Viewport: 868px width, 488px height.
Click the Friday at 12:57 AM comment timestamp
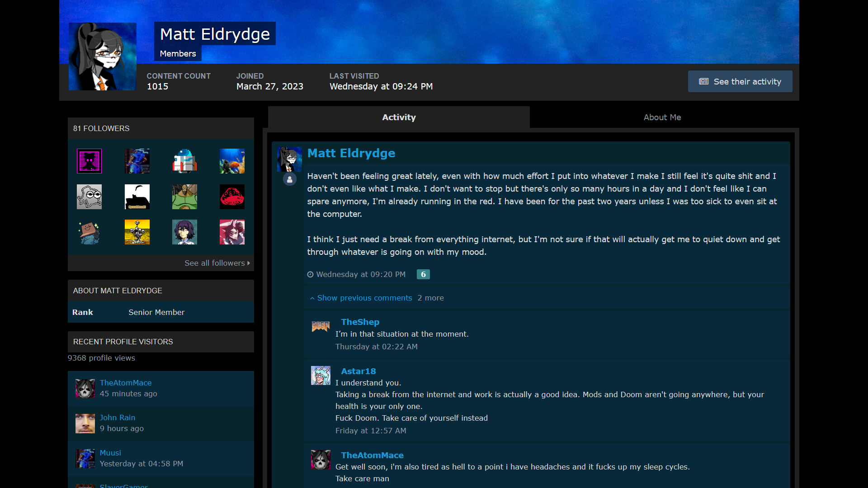click(x=371, y=431)
